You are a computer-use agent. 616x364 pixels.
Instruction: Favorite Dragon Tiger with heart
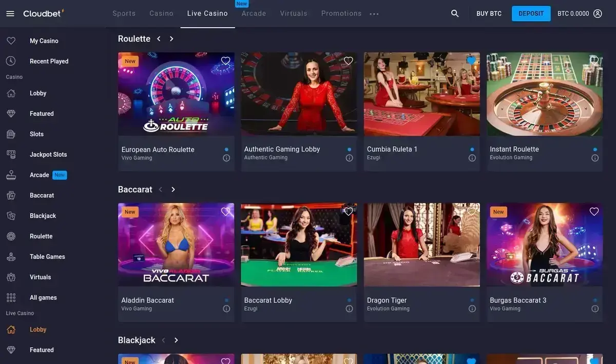pos(471,212)
